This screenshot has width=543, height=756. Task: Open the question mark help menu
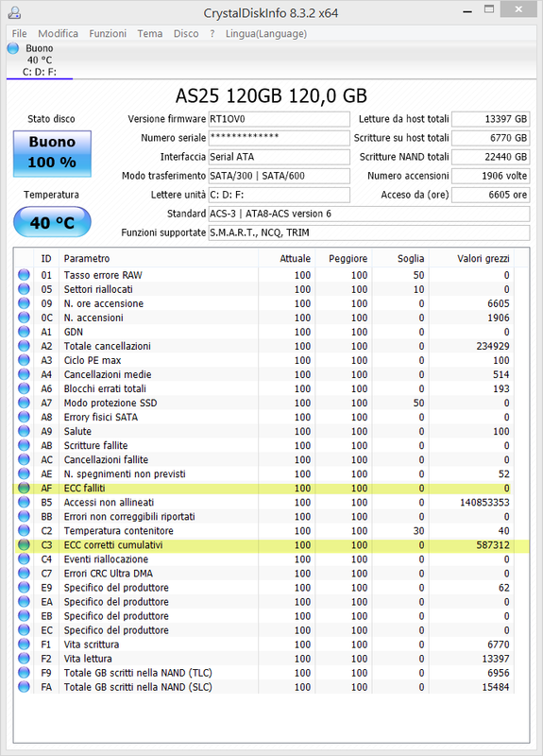click(212, 34)
